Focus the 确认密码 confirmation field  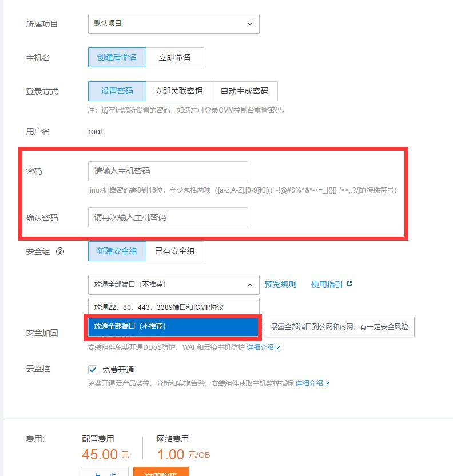point(168,218)
